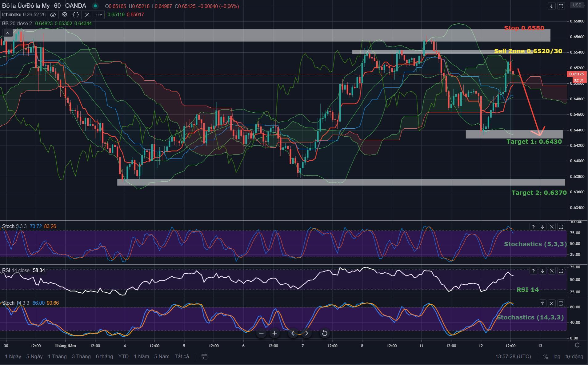Screen dimensions: 588x365
Task: Open the go-to-date calendar icon
Action: (x=204, y=356)
